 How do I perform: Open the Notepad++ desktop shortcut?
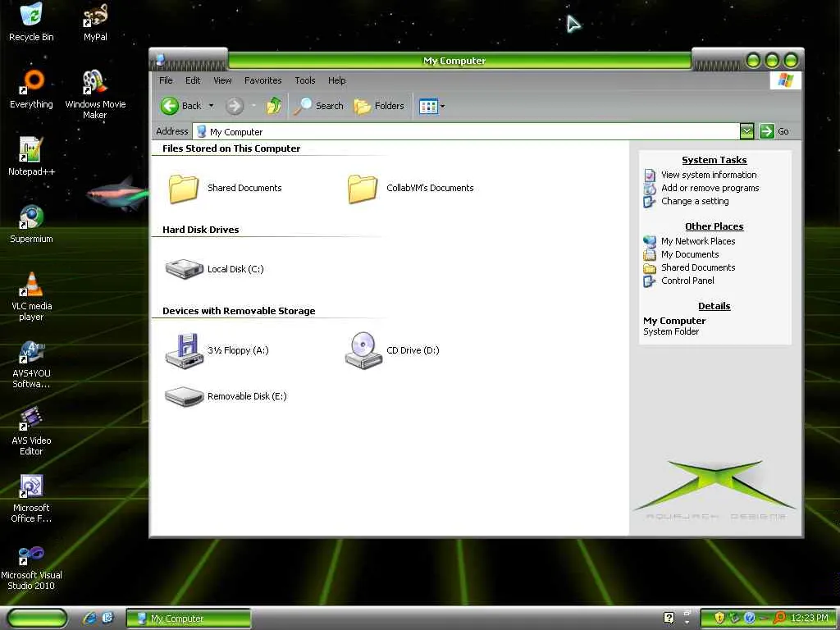pyautogui.click(x=31, y=157)
